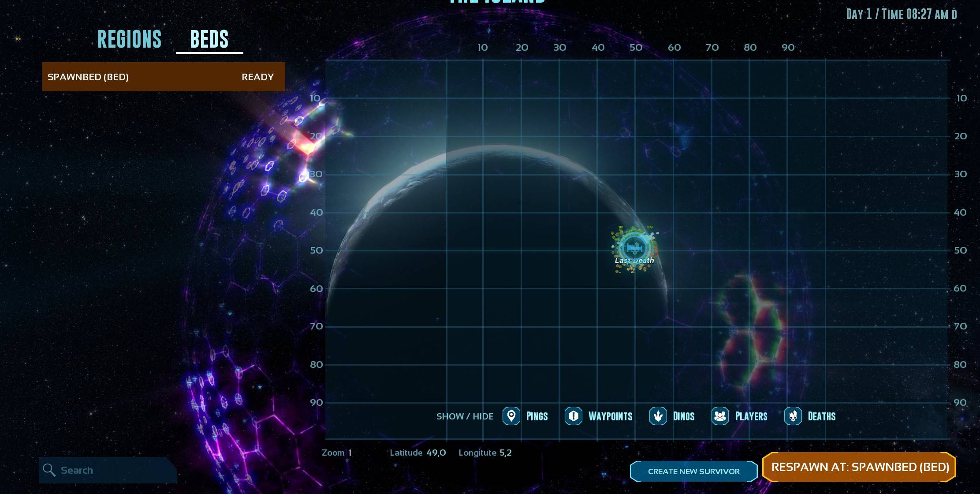Click the SHOW / HIDE label
Screen dimensions: 980x494
[465, 416]
